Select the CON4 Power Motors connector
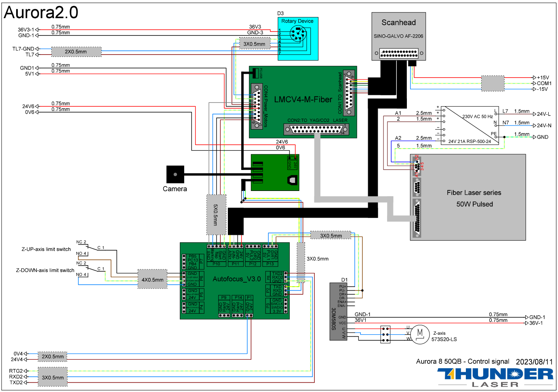Screen dimensions: 558x392 point(257,106)
